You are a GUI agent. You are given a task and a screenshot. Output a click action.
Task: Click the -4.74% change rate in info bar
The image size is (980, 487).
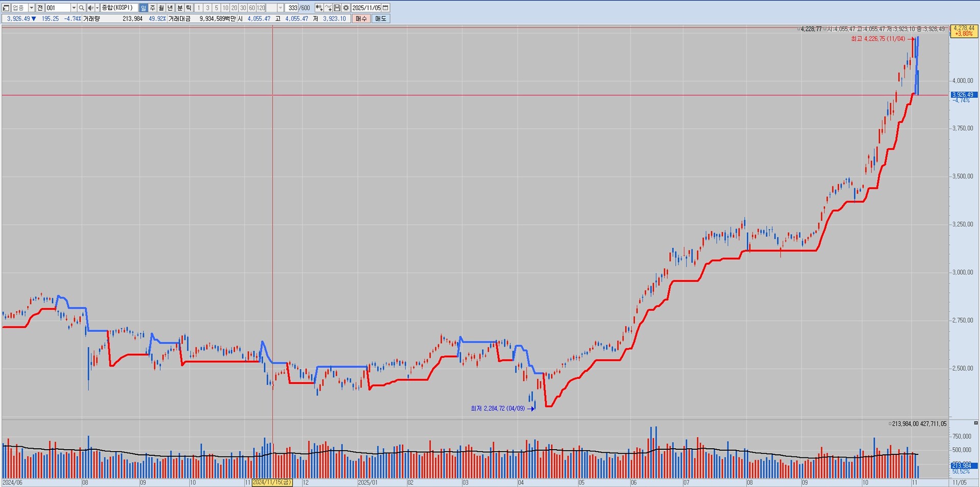tap(72, 18)
